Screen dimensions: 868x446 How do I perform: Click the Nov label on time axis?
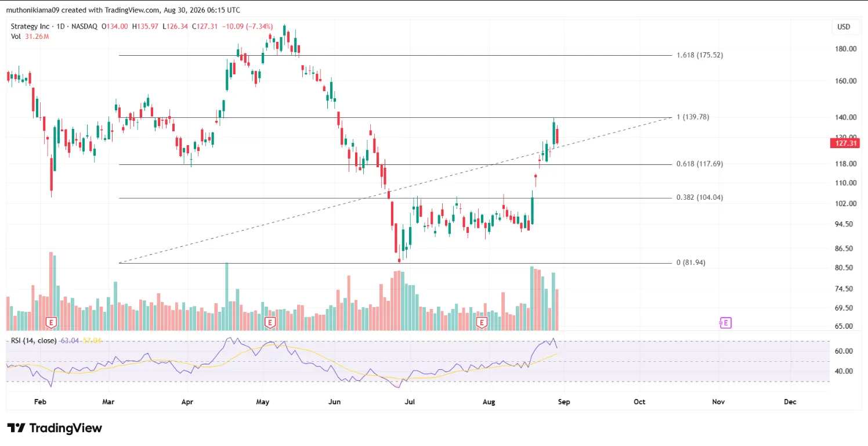(718, 402)
